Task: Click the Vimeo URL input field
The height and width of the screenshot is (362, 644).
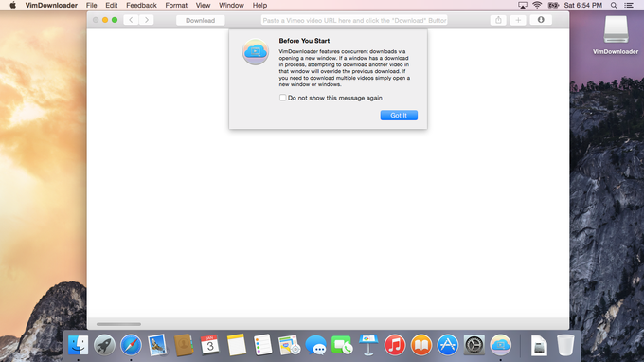Action: point(354,20)
